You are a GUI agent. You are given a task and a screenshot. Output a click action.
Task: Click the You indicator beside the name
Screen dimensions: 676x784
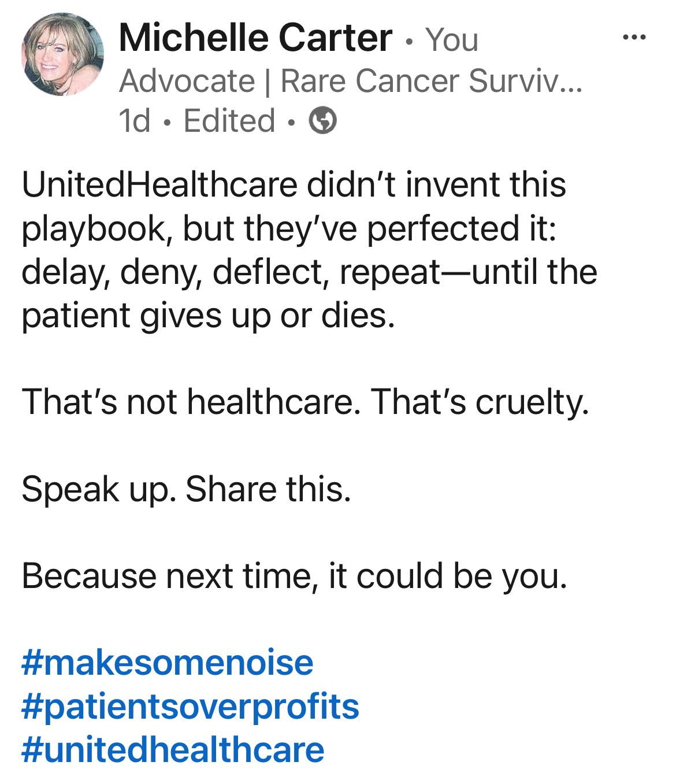[451, 40]
